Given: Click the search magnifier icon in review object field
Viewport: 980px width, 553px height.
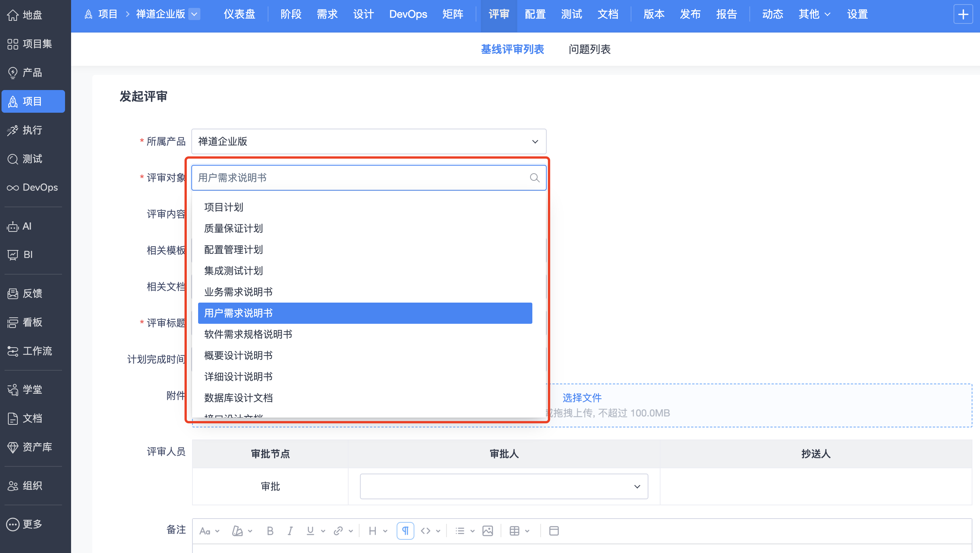Looking at the screenshot, I should pyautogui.click(x=535, y=178).
